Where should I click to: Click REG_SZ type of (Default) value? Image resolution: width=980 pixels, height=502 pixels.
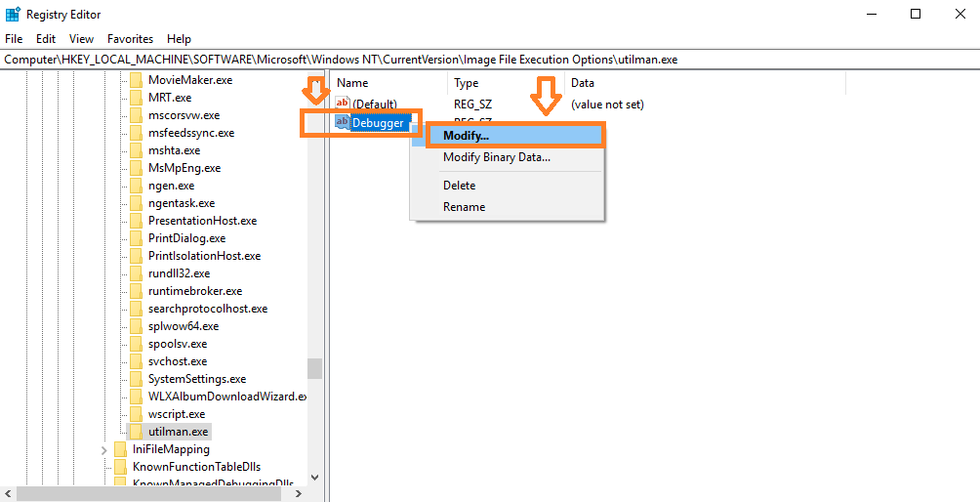472,104
